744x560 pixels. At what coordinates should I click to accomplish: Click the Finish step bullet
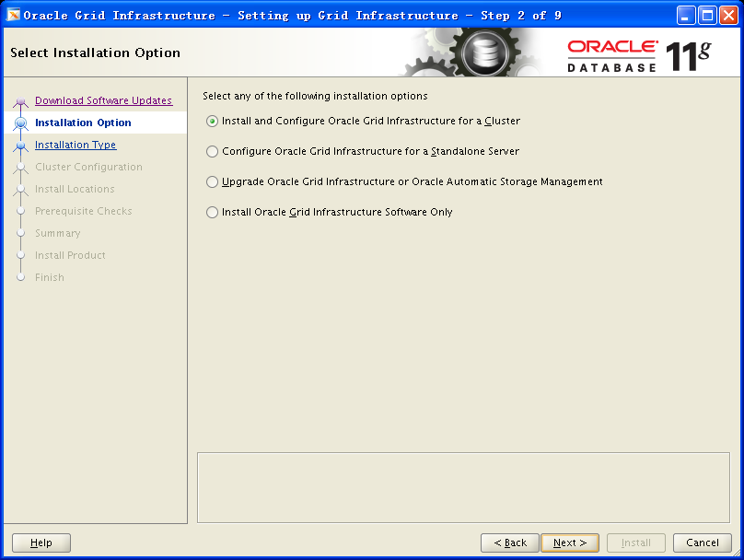[20, 277]
